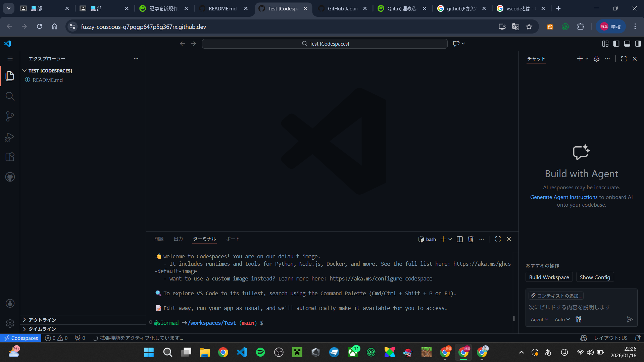
Task: Bookmark this page with star icon
Action: [529, 27]
